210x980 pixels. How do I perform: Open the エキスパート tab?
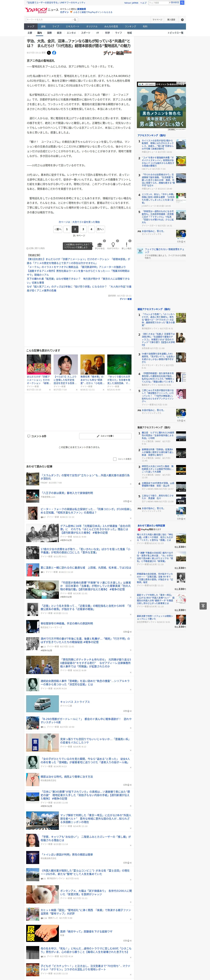pos(72,27)
